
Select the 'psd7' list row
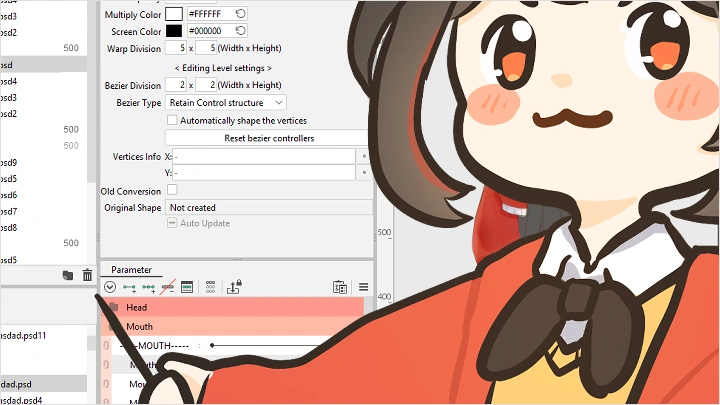point(44,211)
